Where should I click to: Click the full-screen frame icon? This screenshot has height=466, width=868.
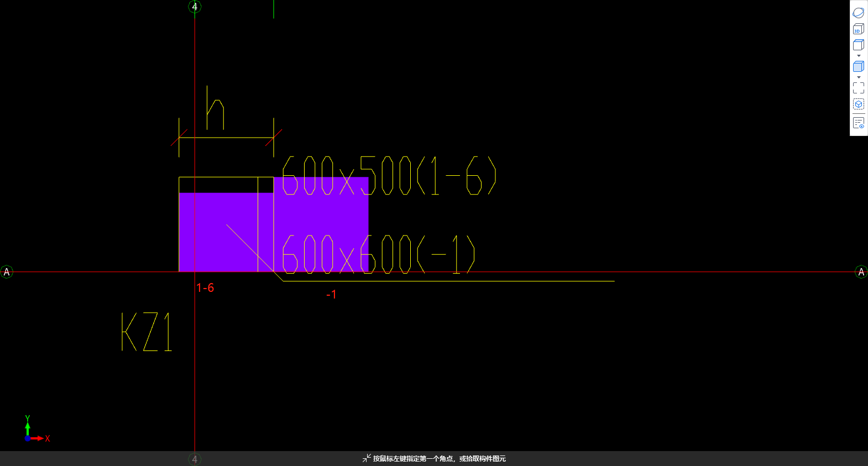(858, 88)
